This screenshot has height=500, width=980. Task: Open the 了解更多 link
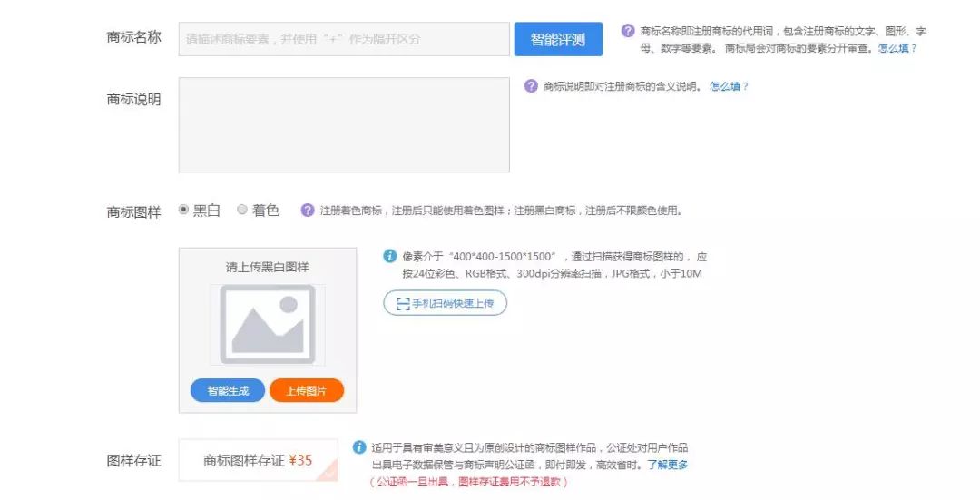(x=668, y=465)
